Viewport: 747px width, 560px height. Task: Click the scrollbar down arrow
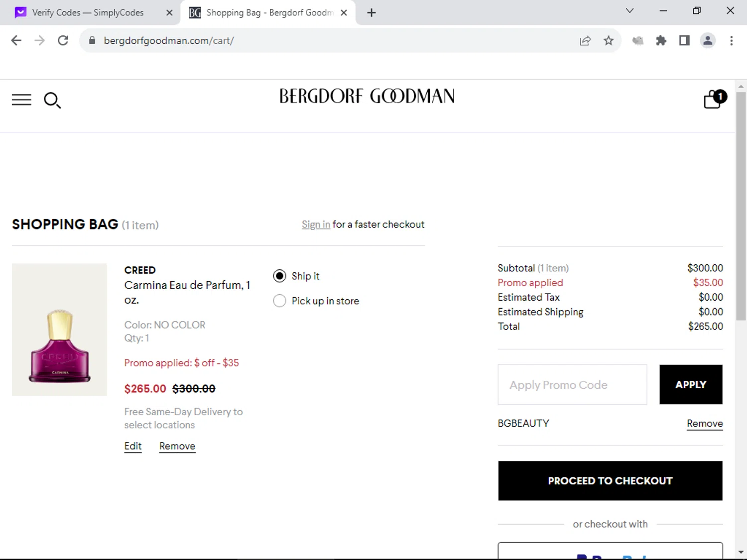tap(741, 552)
